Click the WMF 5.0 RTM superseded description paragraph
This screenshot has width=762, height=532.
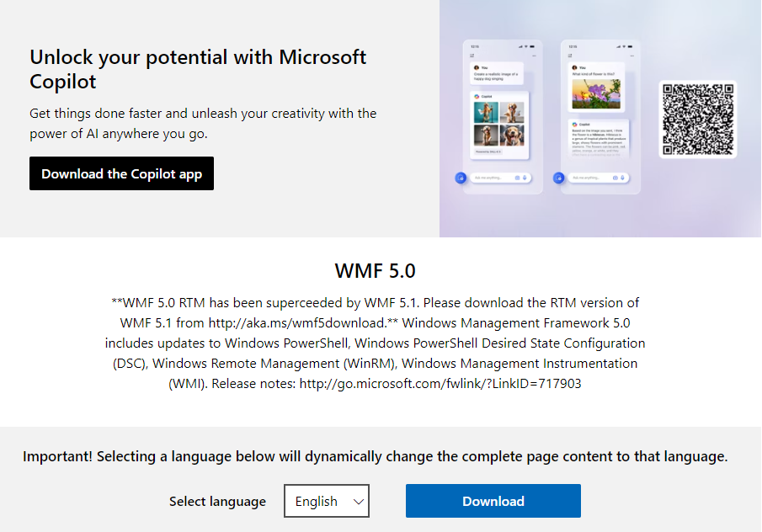[x=376, y=343]
